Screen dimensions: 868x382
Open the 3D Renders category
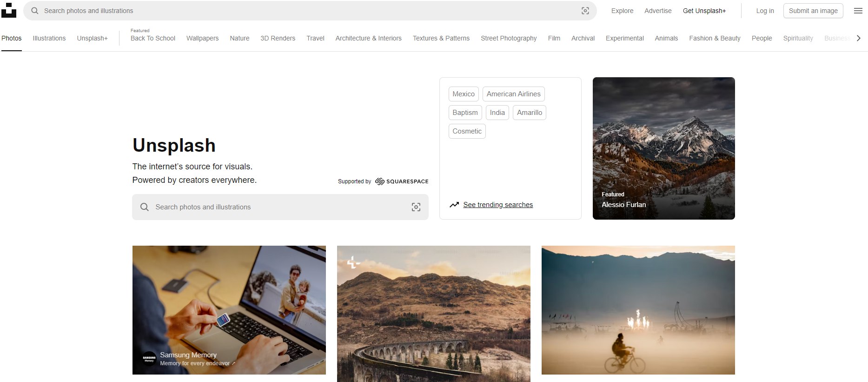click(278, 38)
